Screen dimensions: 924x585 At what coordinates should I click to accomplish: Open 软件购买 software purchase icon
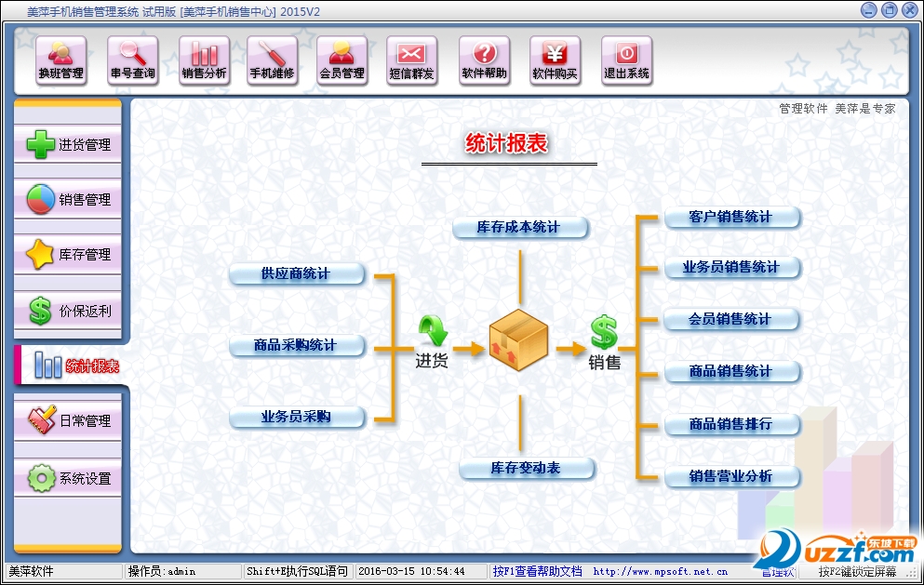(x=556, y=60)
